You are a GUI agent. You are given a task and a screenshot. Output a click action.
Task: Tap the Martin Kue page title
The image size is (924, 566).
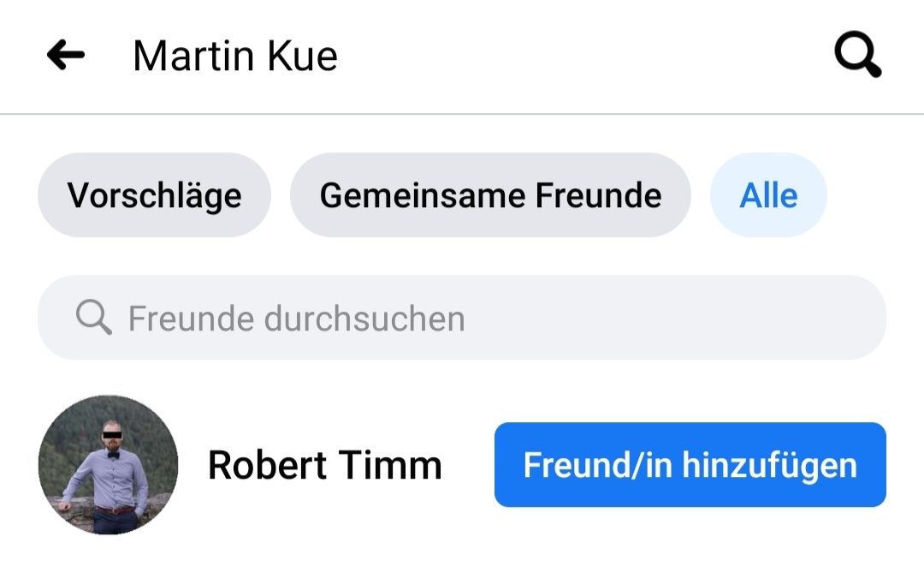pos(235,57)
